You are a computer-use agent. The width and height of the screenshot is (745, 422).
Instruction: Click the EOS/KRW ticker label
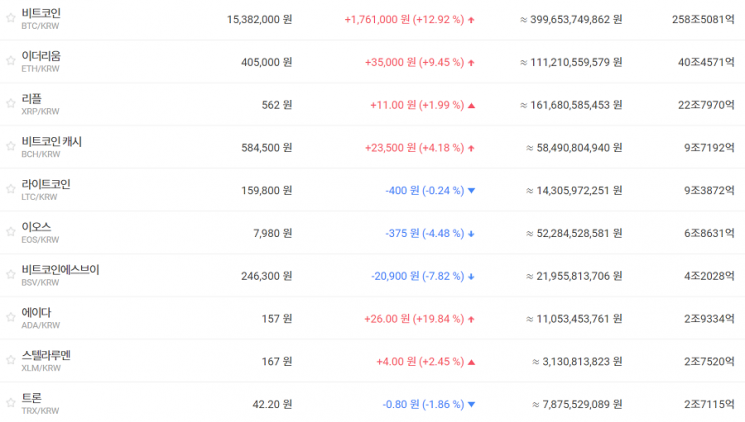click(x=40, y=240)
